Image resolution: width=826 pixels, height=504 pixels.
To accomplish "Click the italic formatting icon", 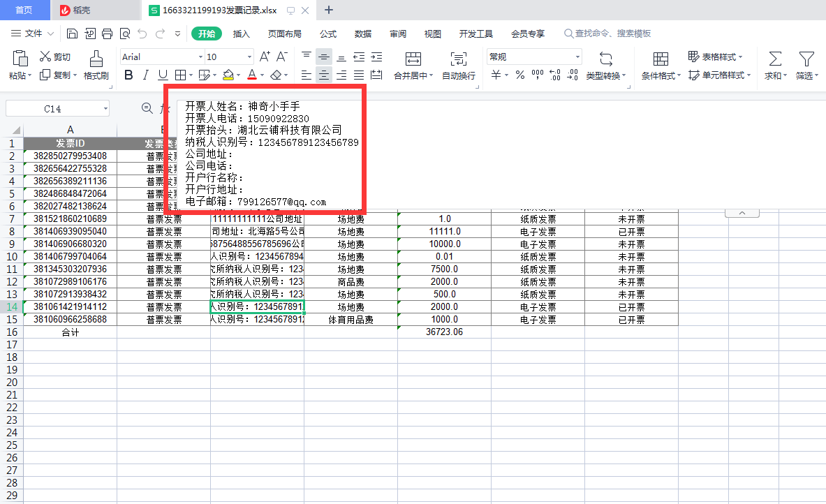I will [x=146, y=75].
